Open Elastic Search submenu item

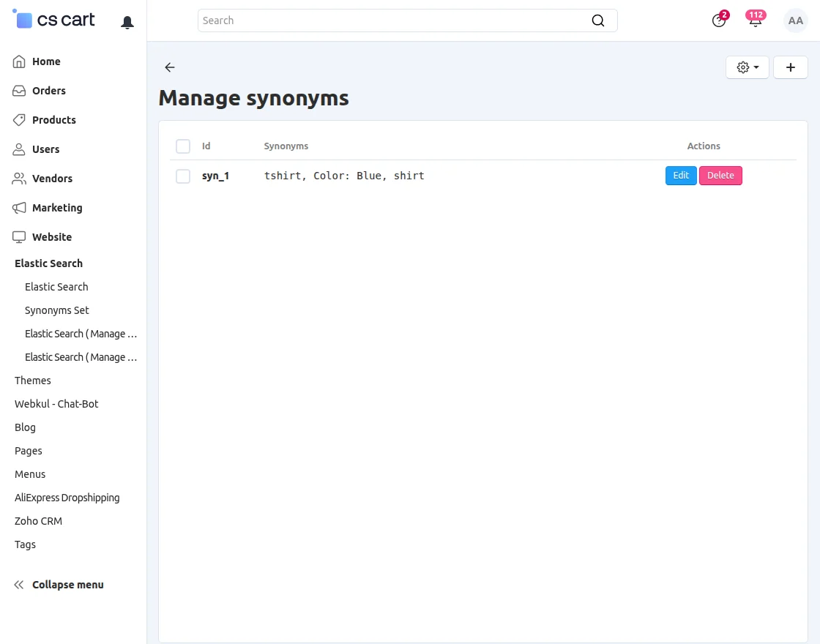(56, 287)
